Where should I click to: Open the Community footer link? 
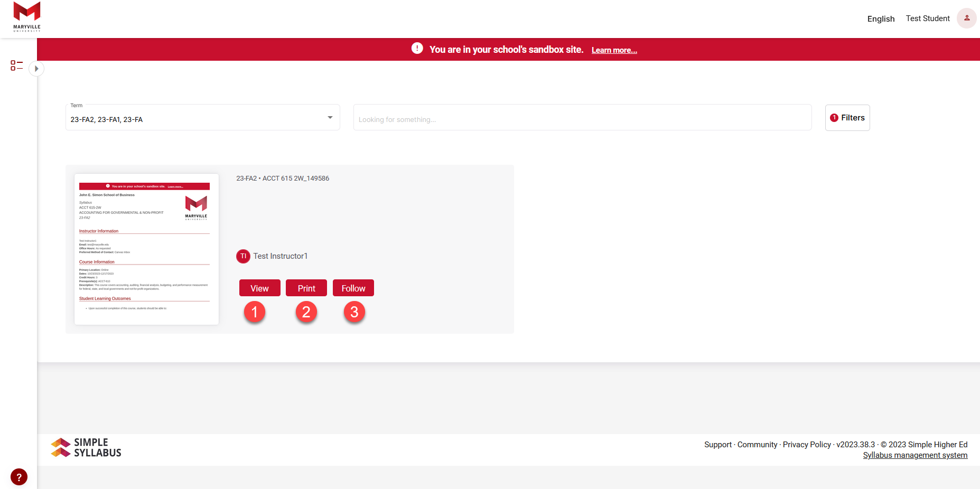click(757, 445)
